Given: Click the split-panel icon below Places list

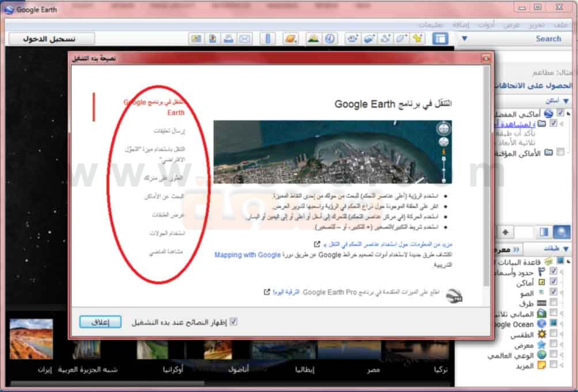Looking at the screenshot, I should [544, 232].
